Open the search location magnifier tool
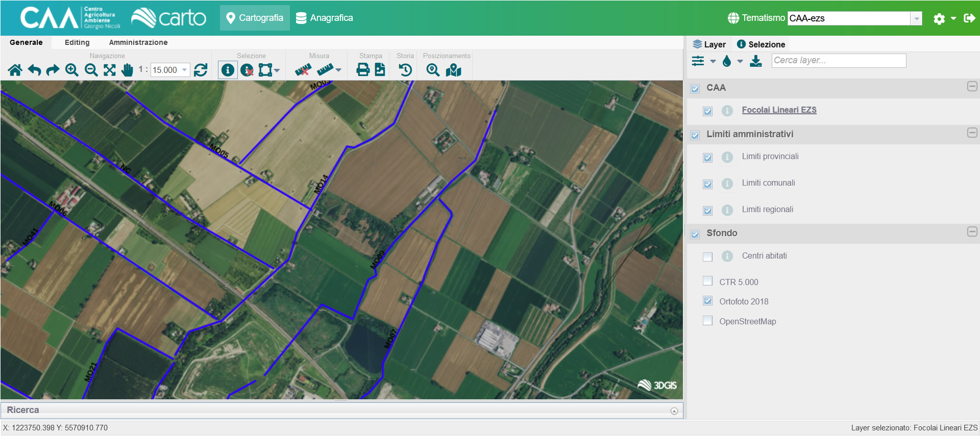Image resolution: width=980 pixels, height=436 pixels. click(433, 70)
